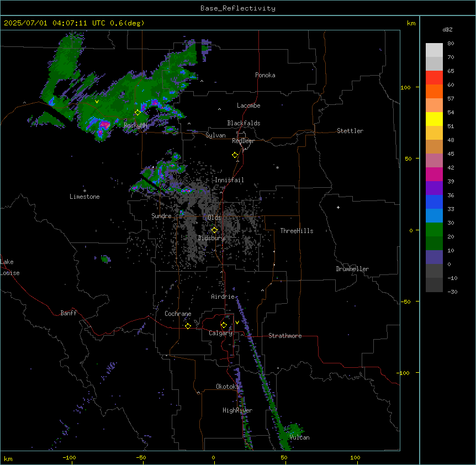Click the RedDeer city label
Screen dimensions: 476x465
click(x=243, y=141)
